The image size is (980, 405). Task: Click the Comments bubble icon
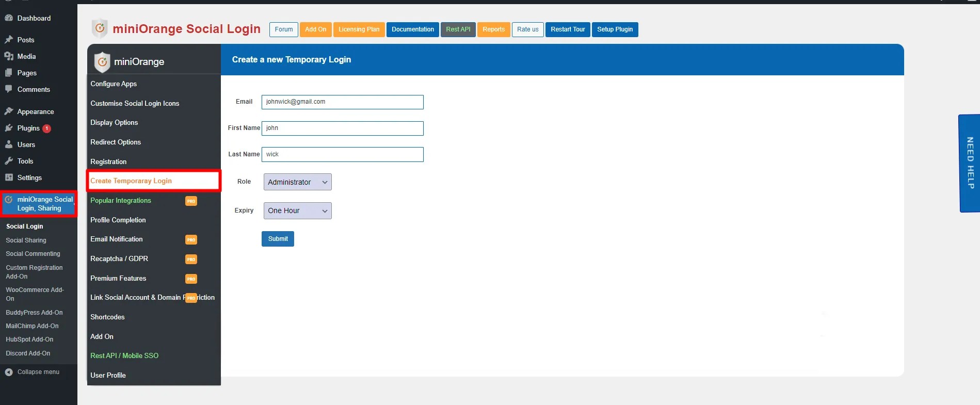click(9, 89)
